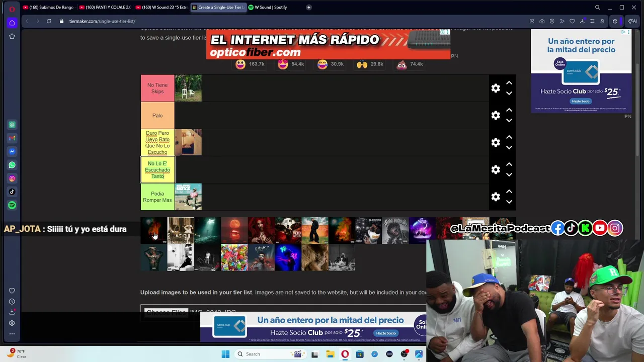This screenshot has height=362, width=644.
Task: Pick the colorful candy album cover
Action: click(x=234, y=257)
